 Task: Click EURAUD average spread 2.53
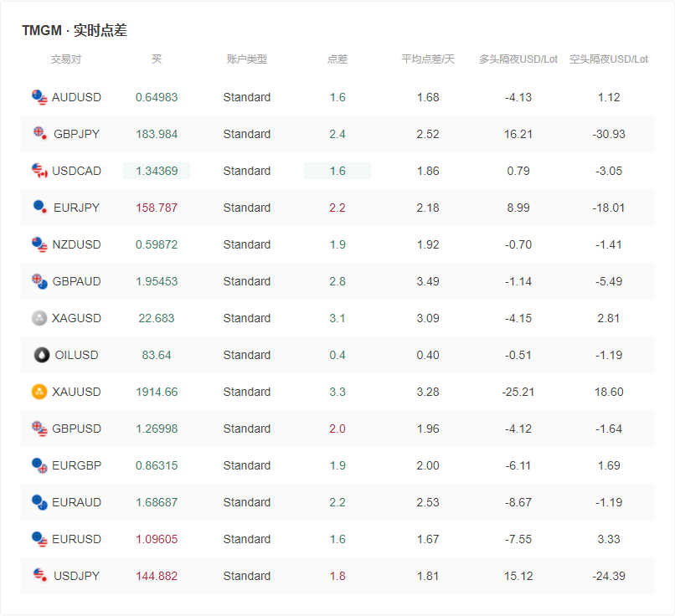coord(428,502)
